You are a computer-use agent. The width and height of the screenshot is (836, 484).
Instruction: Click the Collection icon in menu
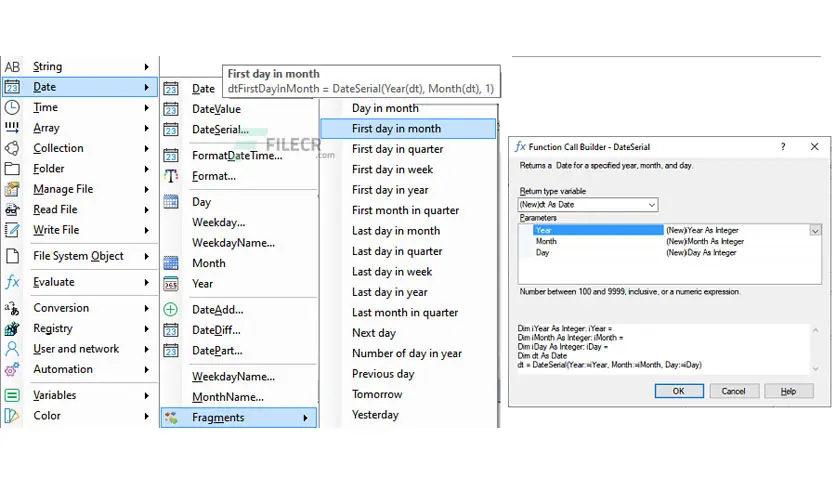coord(12,148)
